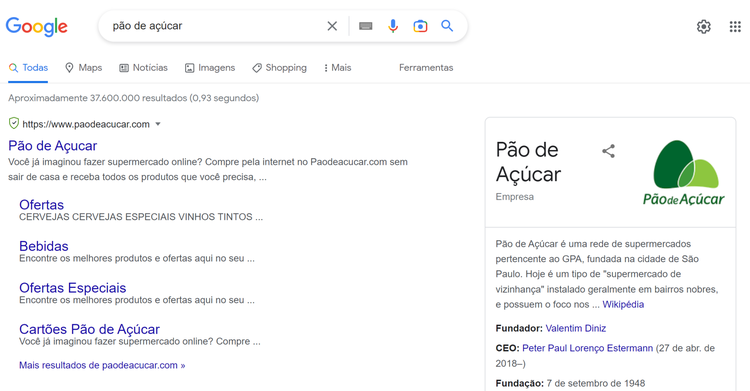Image resolution: width=750 pixels, height=391 pixels.
Task: Click the Google logo
Action: [x=37, y=26]
